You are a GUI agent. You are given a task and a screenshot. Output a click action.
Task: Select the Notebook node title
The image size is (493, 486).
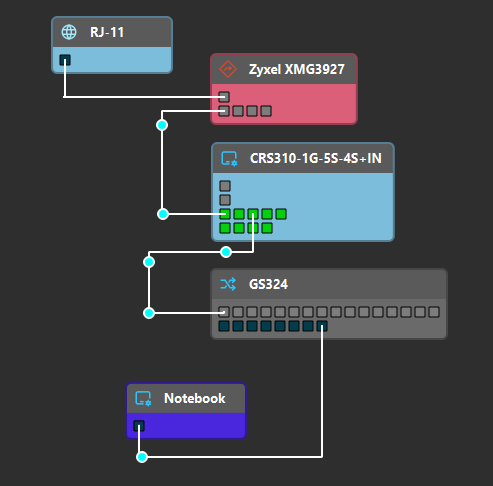(195, 398)
